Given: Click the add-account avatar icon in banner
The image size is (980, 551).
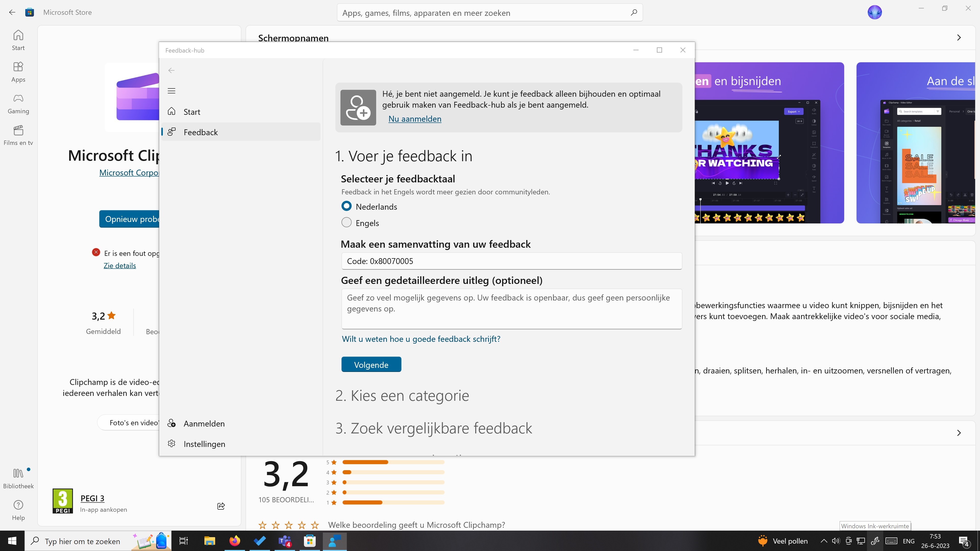Looking at the screenshot, I should click(358, 108).
